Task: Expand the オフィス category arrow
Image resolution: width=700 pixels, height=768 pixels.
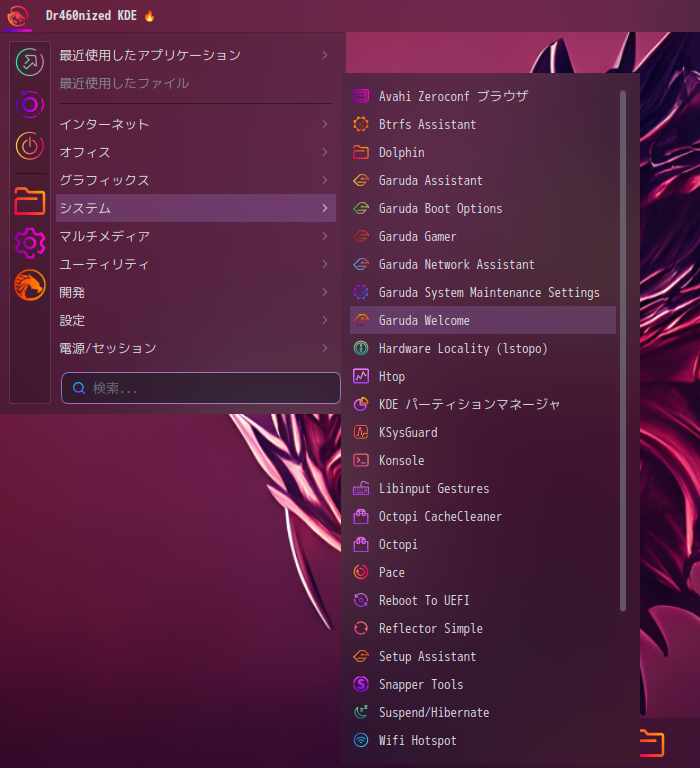Action: pyautogui.click(x=325, y=152)
